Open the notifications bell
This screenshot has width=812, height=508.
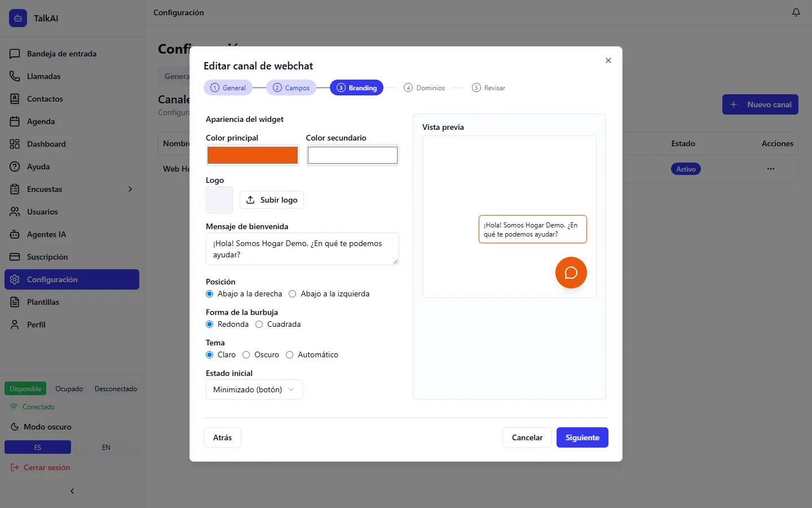click(x=796, y=12)
